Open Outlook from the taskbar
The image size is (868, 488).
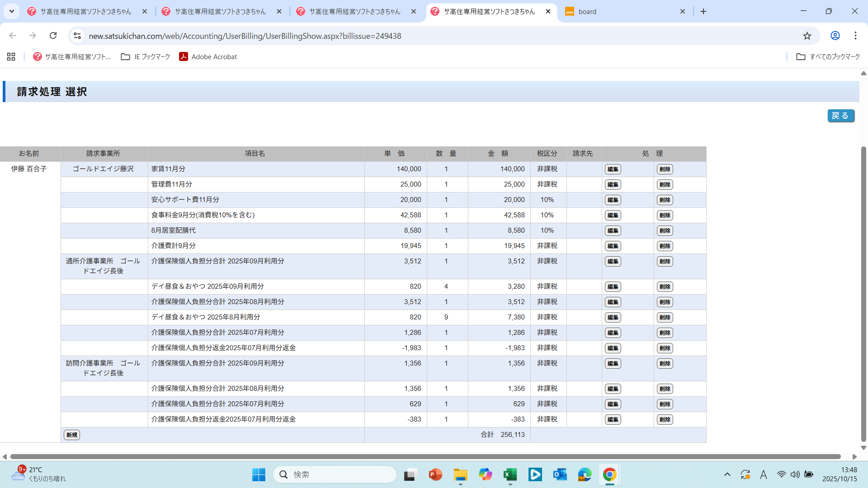coord(560,474)
